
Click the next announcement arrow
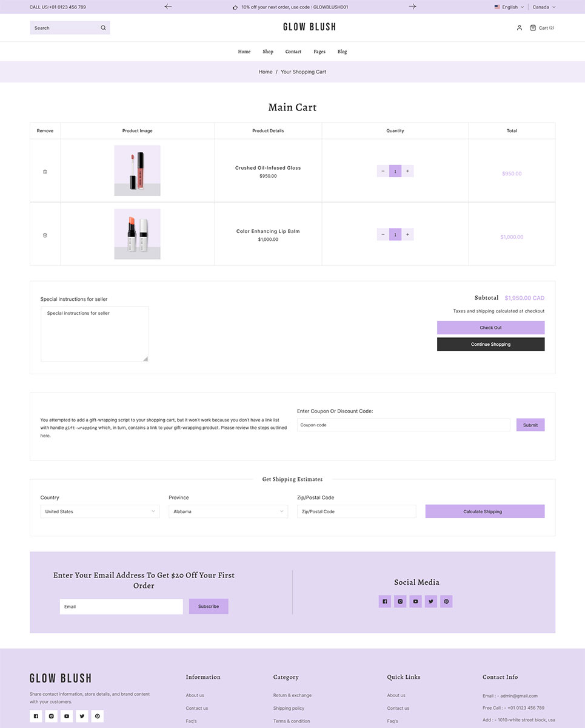[412, 7]
